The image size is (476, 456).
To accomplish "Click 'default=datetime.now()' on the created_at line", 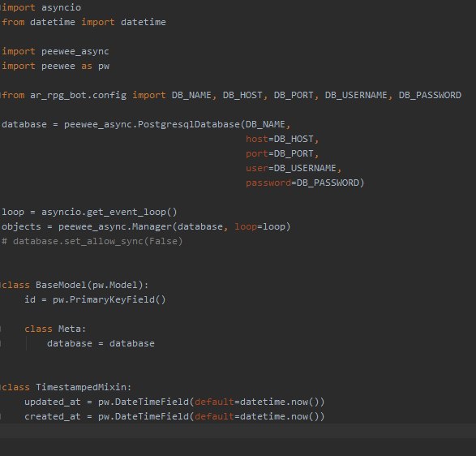I will (x=256, y=416).
